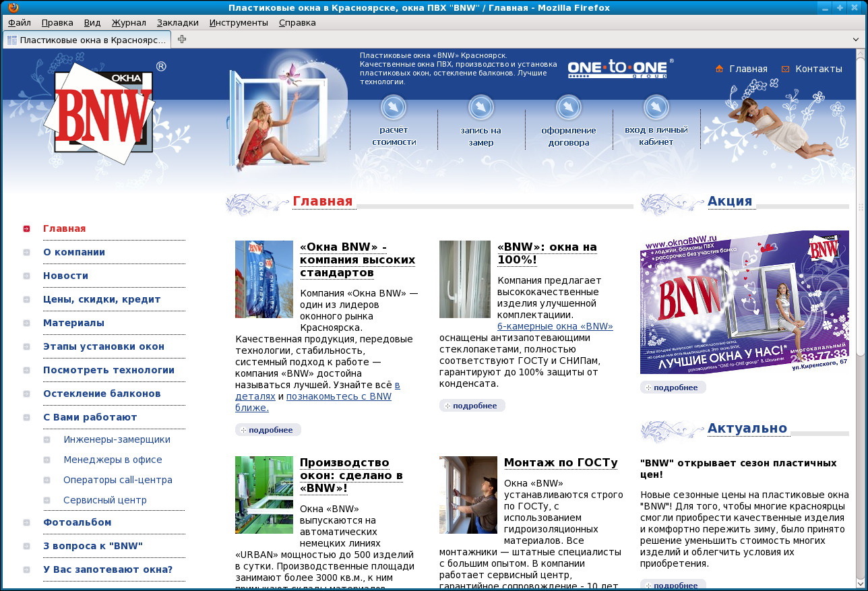This screenshot has height=591, width=868.
Task: Click bullet beside 'О компании' sidebar item
Action: pos(26,252)
